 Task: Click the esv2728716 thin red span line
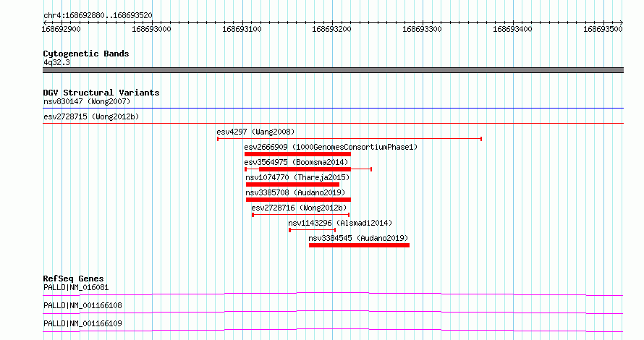300,215
